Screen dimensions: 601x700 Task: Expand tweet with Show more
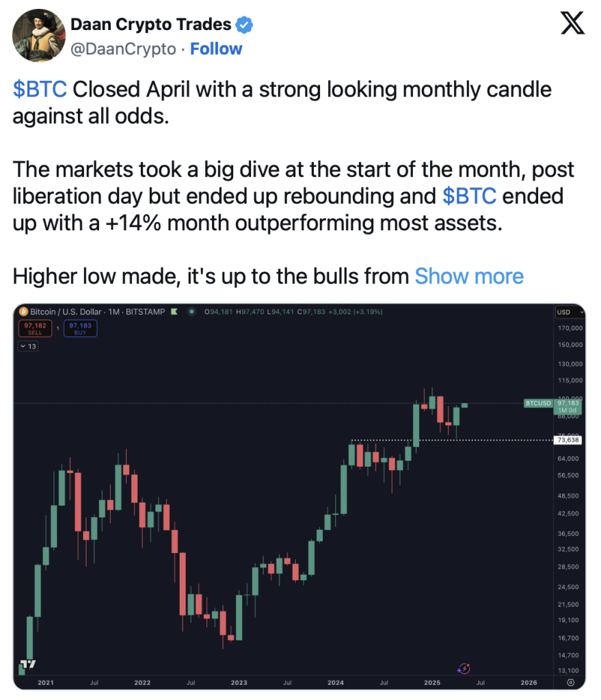pyautogui.click(x=469, y=276)
